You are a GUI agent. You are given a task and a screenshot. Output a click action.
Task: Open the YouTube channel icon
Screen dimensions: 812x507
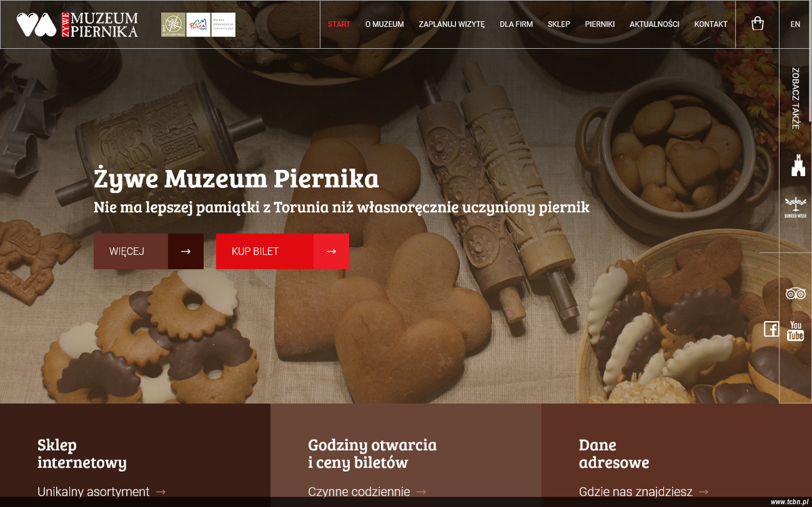(796, 332)
